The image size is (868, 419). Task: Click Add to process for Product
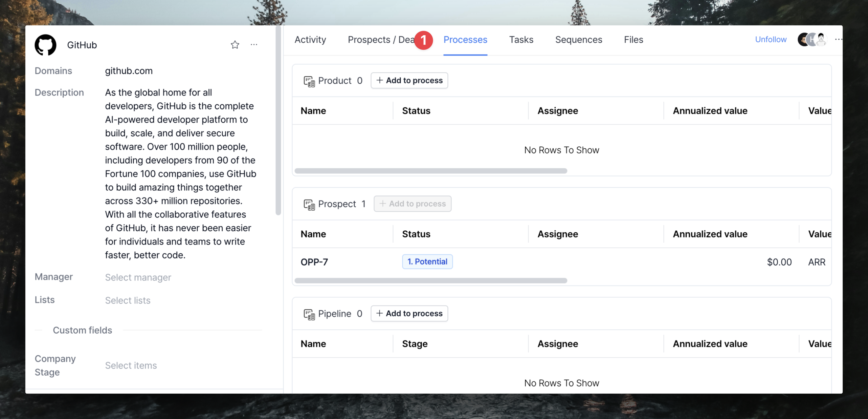pyautogui.click(x=409, y=81)
